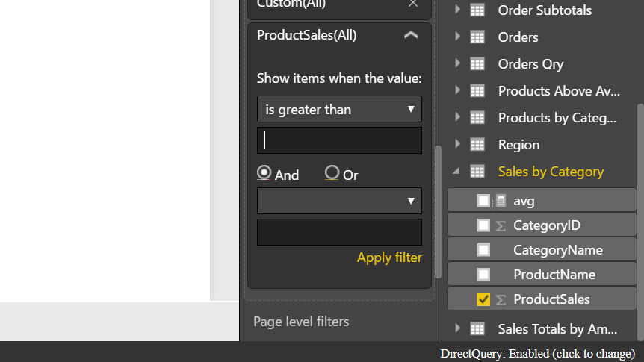The image size is (644, 362).
Task: Check the CategoryID field checkbox
Action: [483, 225]
